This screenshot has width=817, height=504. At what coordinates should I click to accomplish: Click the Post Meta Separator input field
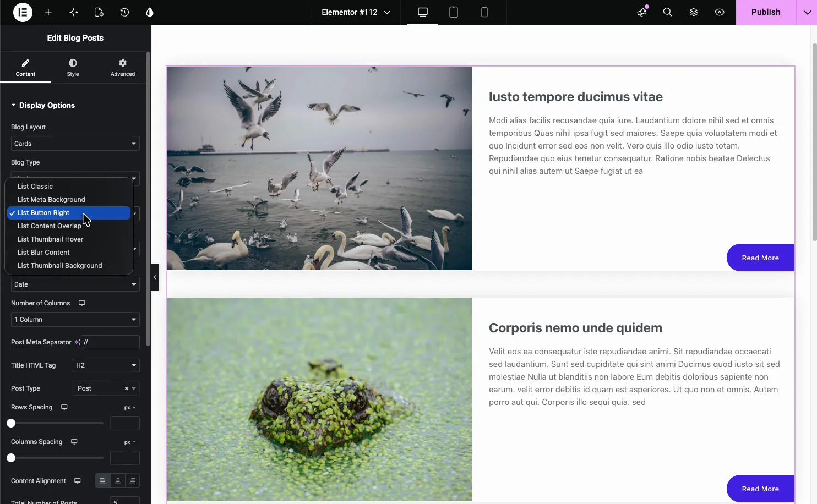(110, 342)
